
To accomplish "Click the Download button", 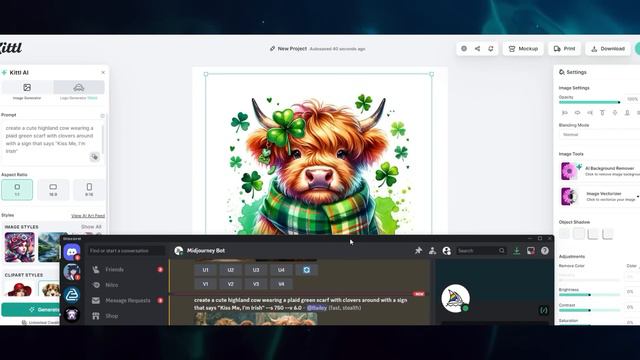I will pyautogui.click(x=607, y=49).
